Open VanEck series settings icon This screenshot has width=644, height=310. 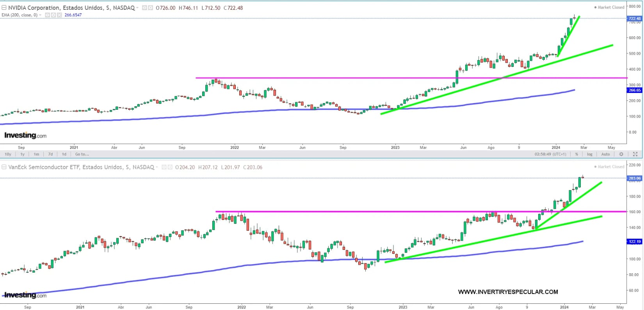pyautogui.click(x=170, y=167)
